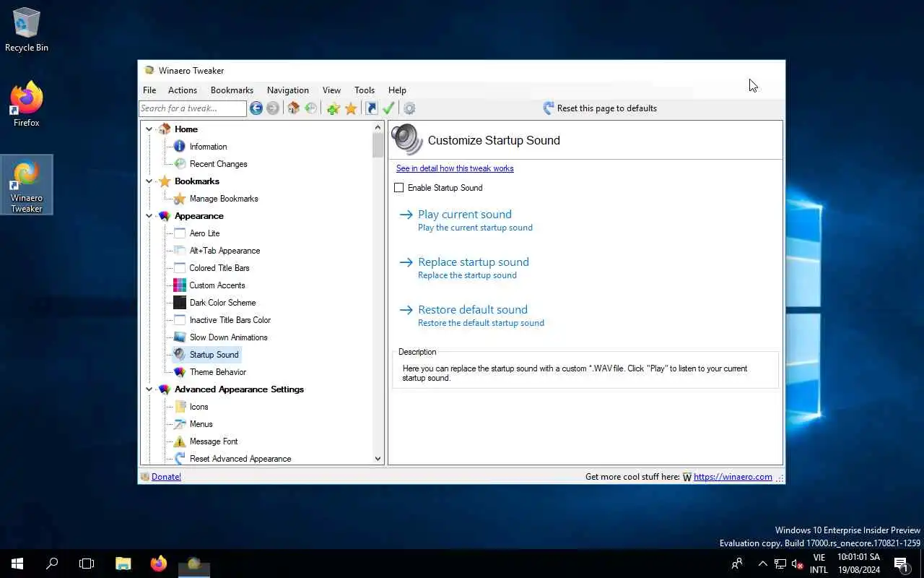Enable Startup Sound checkbox
Screen dimensions: 924x578
[398, 188]
